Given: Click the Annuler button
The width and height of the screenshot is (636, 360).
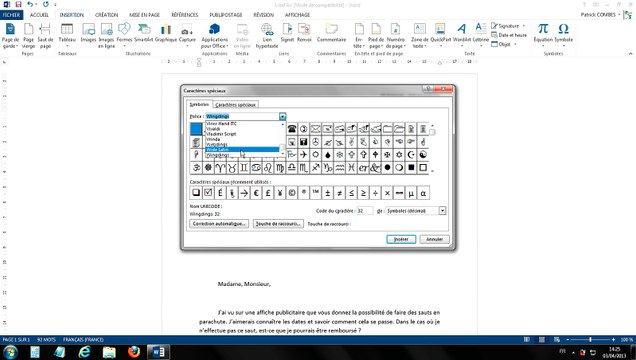Looking at the screenshot, I should point(434,239).
